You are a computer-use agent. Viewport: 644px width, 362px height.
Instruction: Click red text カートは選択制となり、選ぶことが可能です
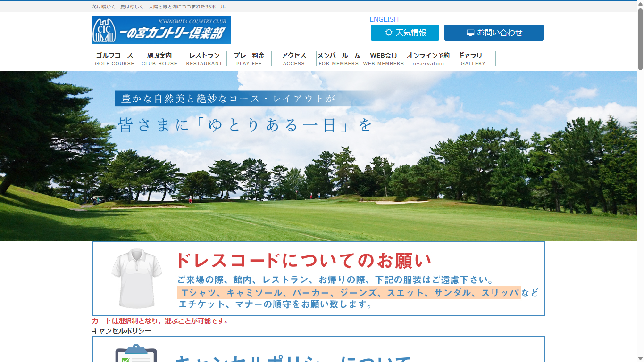point(160,321)
